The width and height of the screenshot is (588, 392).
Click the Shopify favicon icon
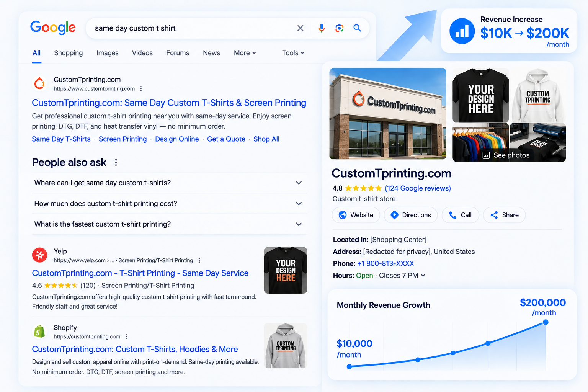(39, 332)
